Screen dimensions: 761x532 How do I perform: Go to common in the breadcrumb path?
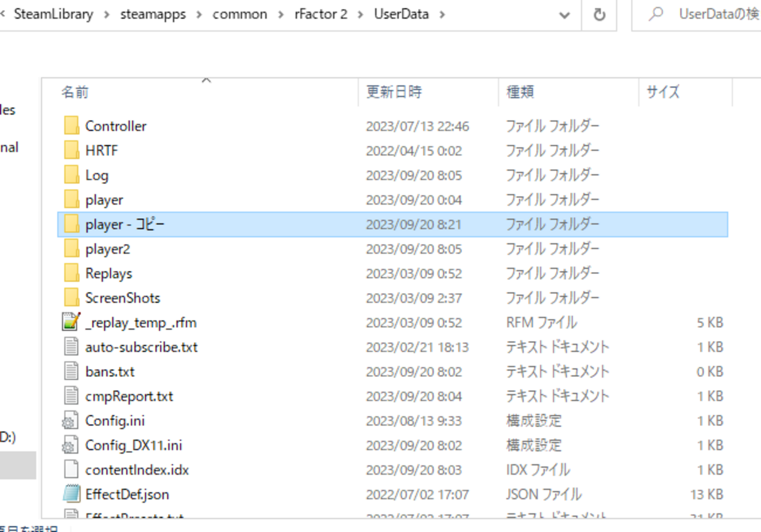click(x=240, y=14)
